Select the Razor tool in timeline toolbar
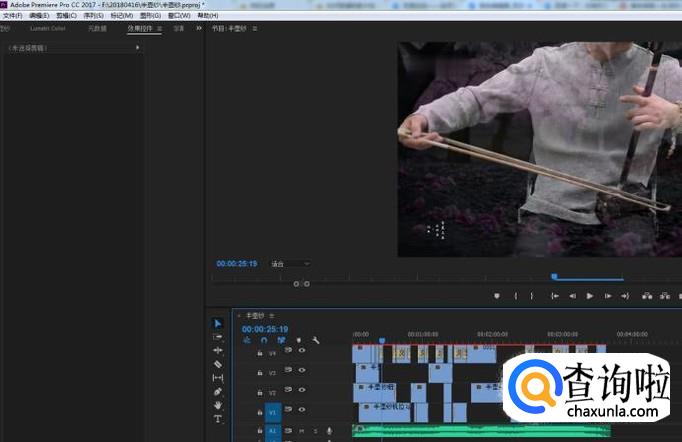Viewport: 682px width, 442px height. click(218, 365)
